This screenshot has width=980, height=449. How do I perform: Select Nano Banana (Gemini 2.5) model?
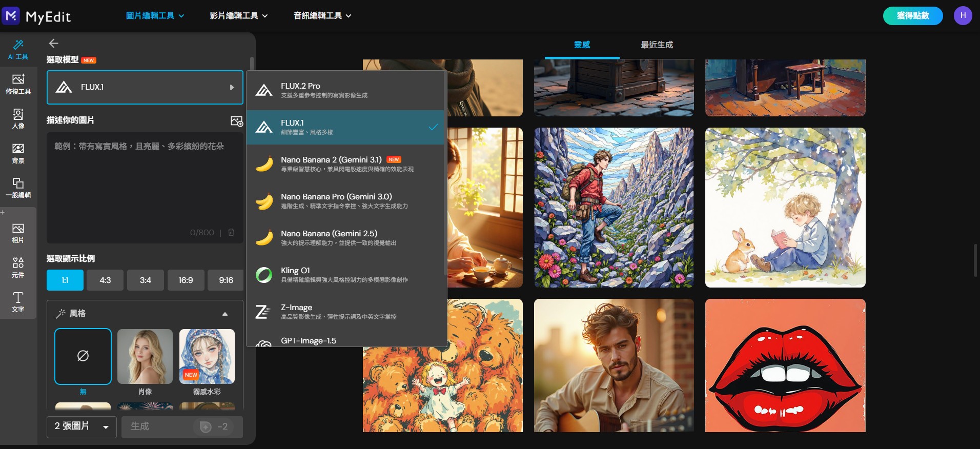[345, 238]
